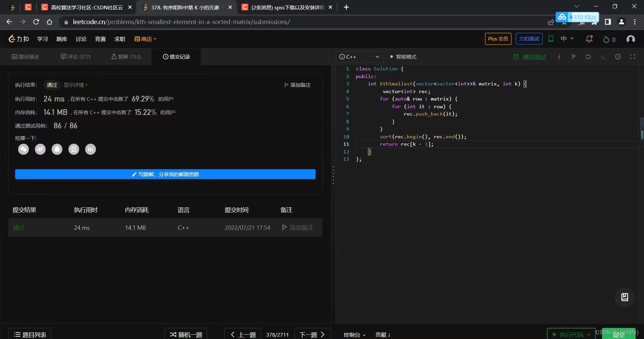Switch to 题解 (753) tab
Viewport: 644px width, 339px height.
pyautogui.click(x=126, y=57)
